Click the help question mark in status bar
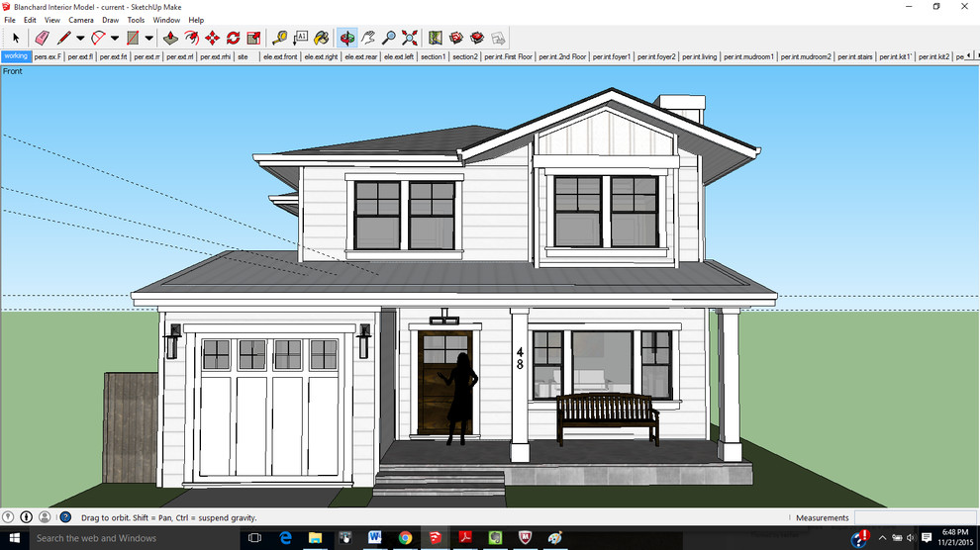The image size is (980, 550). coord(65,517)
